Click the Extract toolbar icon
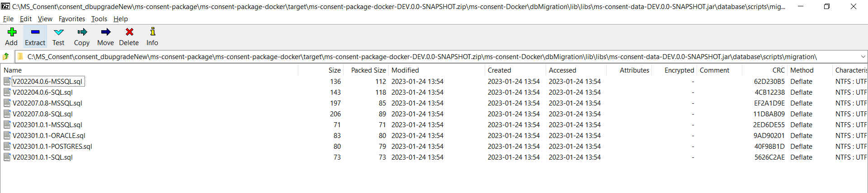This screenshot has width=868, height=193. point(35,32)
